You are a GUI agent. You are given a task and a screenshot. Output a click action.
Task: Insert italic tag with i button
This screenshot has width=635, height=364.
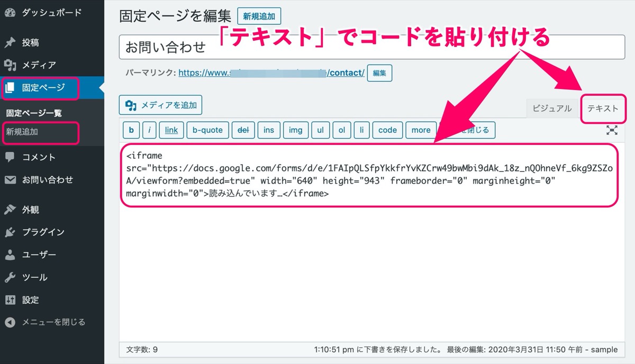point(149,130)
